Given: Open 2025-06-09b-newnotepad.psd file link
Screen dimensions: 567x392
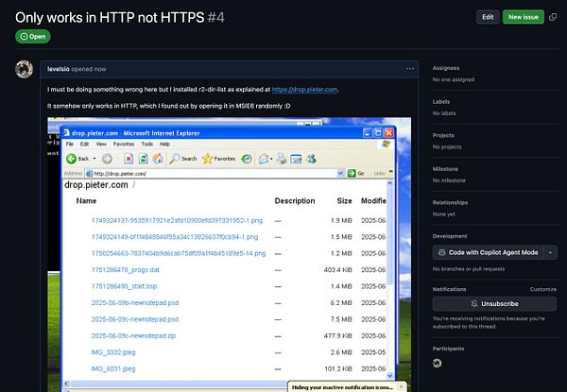Looking at the screenshot, I should tap(135, 303).
